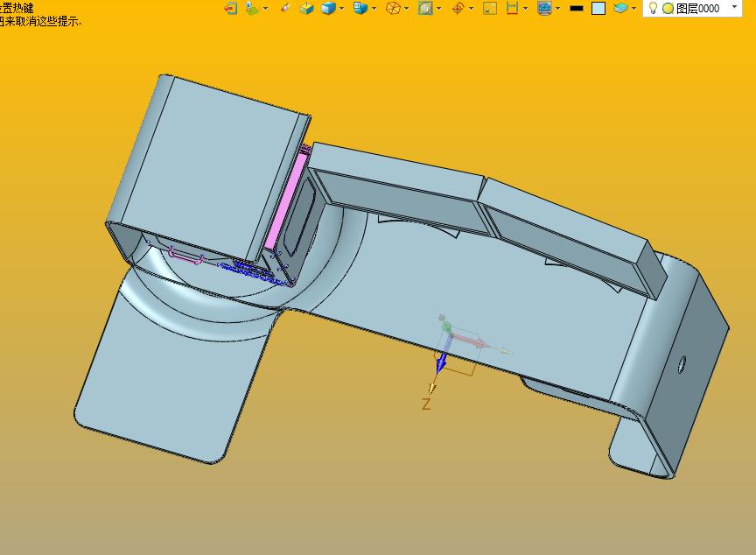This screenshot has height=555, width=756.
Task: Open the arrow beside the wireframe polyhedron
Action: click(x=407, y=9)
